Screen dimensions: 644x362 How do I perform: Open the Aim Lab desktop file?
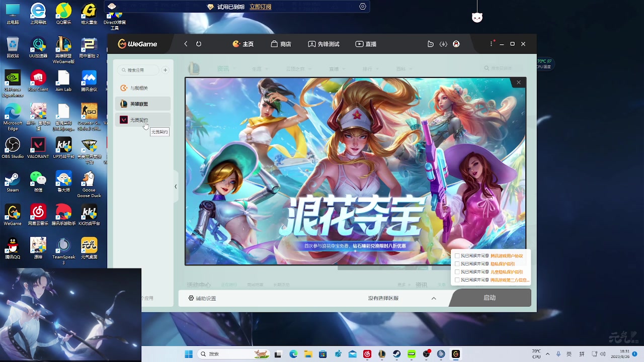63,81
